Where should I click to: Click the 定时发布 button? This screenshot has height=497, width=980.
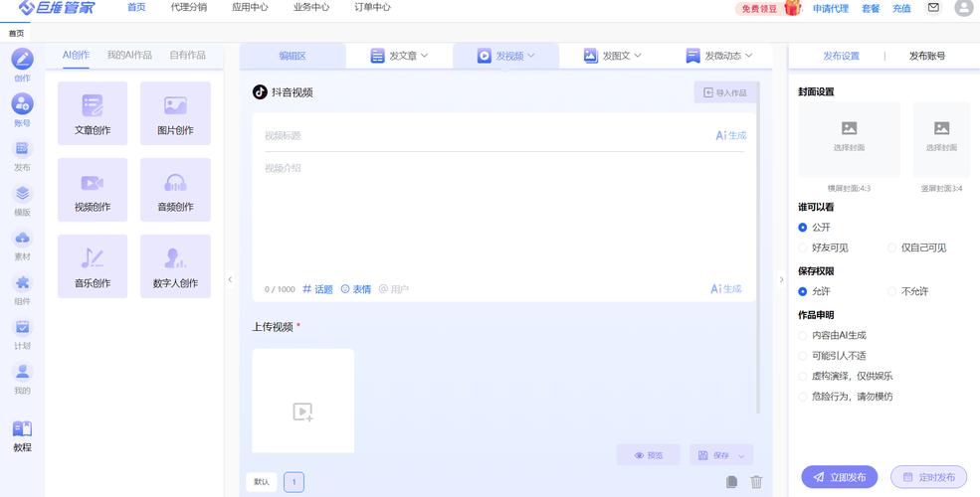[x=928, y=477]
